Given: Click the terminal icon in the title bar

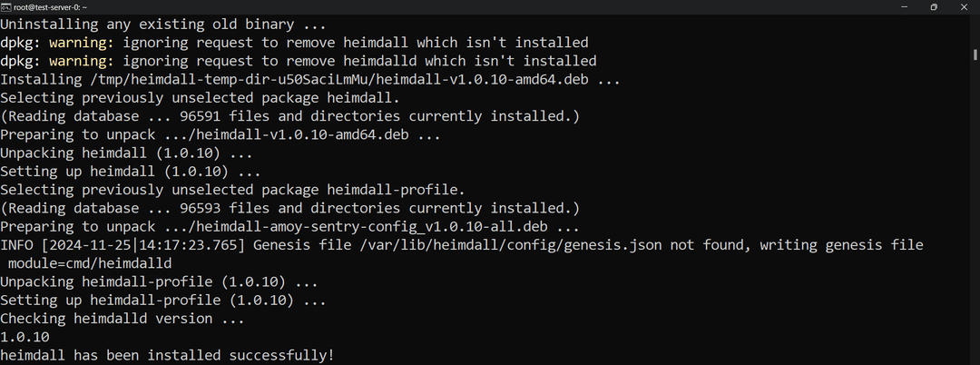Looking at the screenshot, I should (x=5, y=6).
